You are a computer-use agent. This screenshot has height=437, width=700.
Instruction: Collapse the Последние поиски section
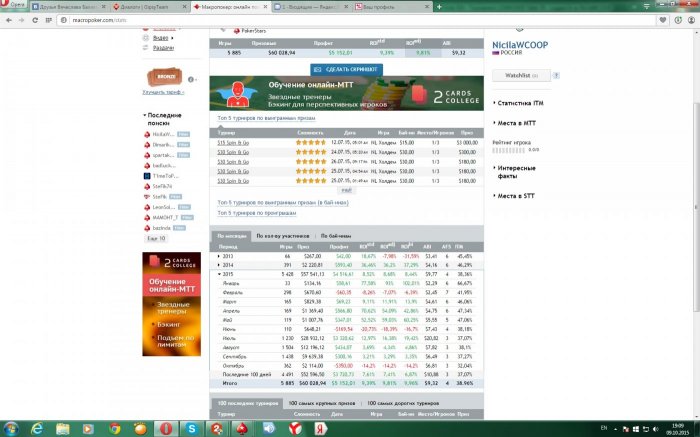162,119
